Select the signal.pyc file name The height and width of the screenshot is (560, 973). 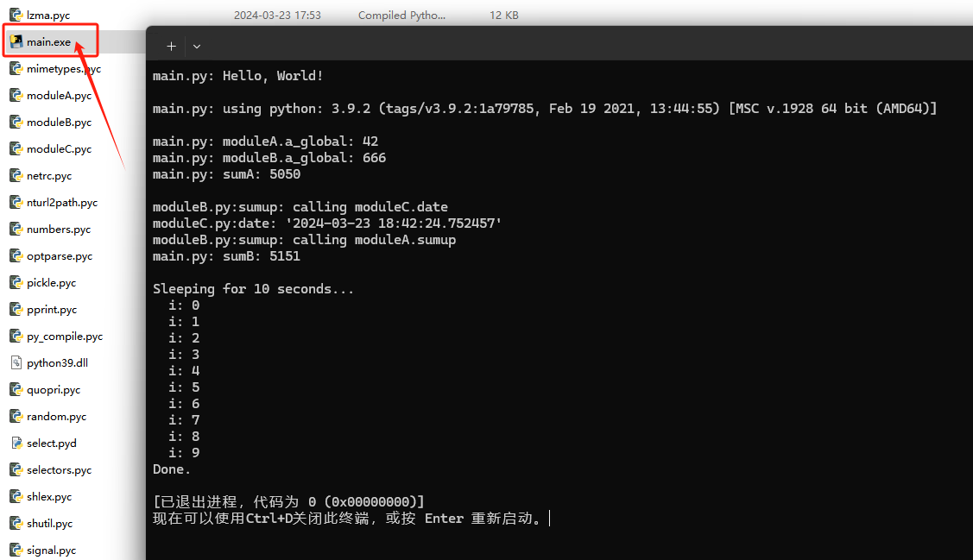point(52,550)
